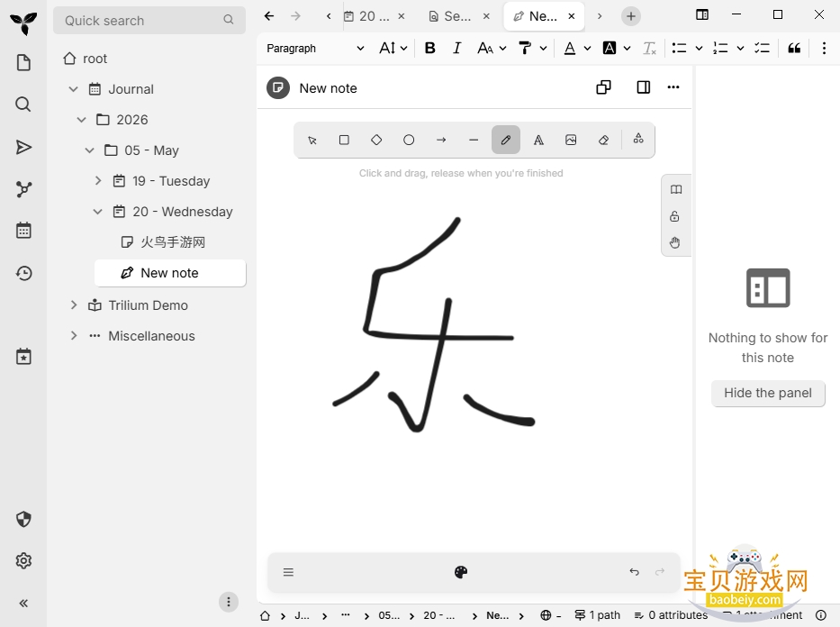Screen dimensions: 840x627
Task: Focus the Quick search field
Action: [x=149, y=21]
